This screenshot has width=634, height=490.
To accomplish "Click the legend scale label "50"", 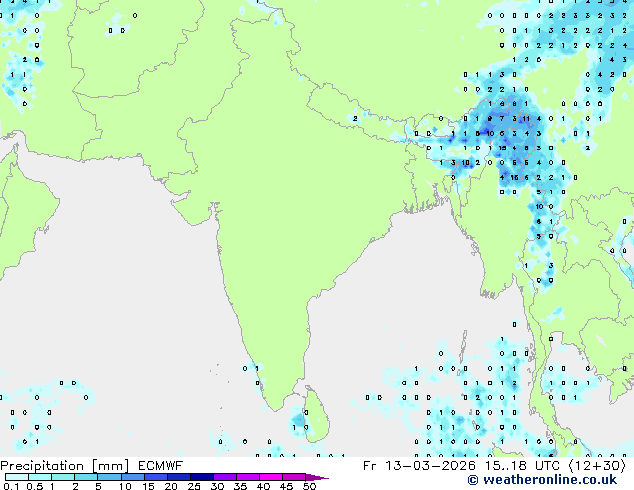I will (310, 486).
